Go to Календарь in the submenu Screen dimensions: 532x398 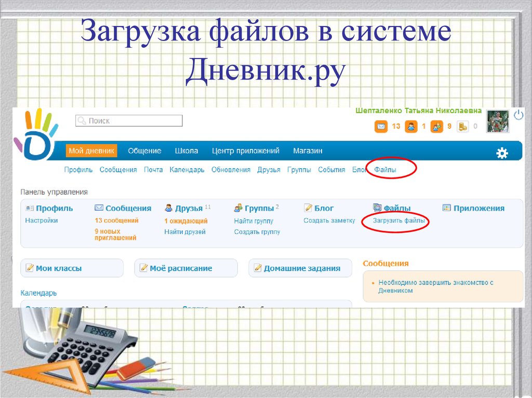(187, 170)
